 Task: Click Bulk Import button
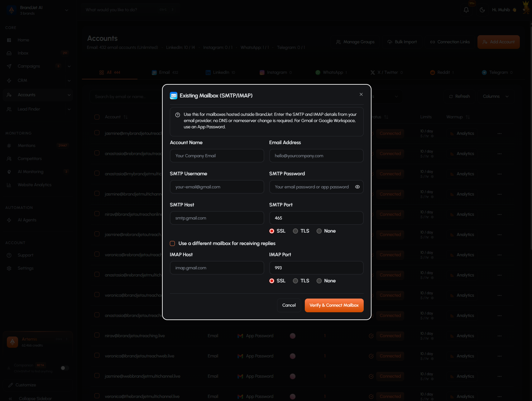pos(402,42)
